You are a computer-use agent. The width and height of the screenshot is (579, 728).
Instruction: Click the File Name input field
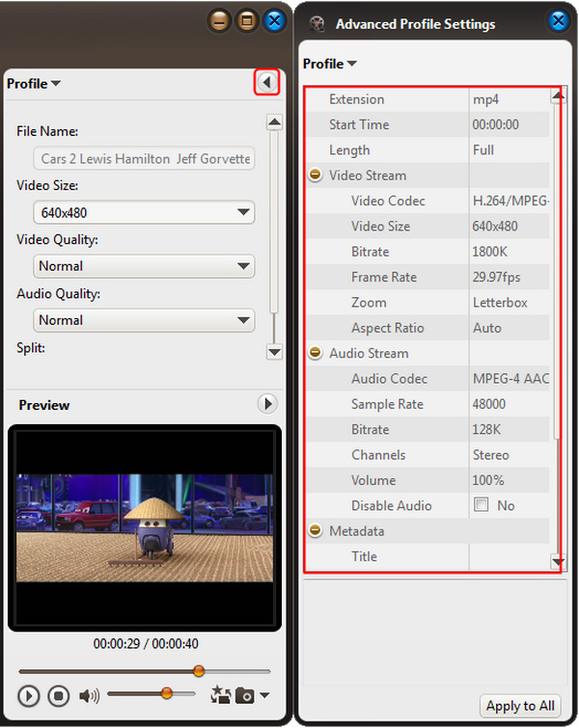[144, 158]
